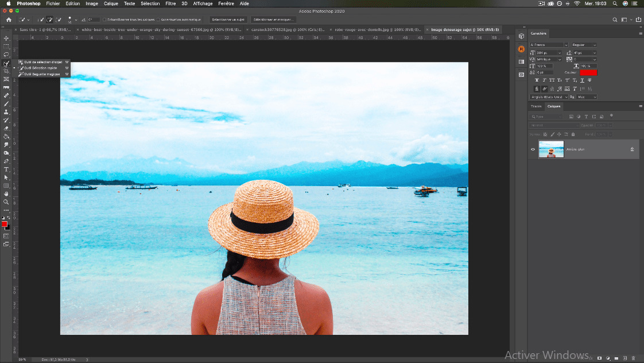The width and height of the screenshot is (644, 363).
Task: Choose Outil Baguette magique from flyout
Action: (x=42, y=74)
